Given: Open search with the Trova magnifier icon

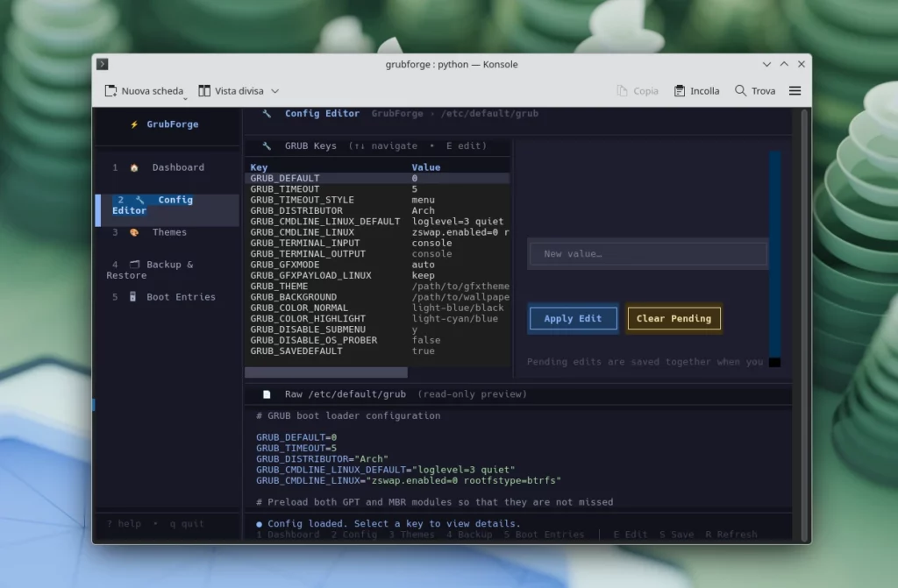Looking at the screenshot, I should [739, 90].
